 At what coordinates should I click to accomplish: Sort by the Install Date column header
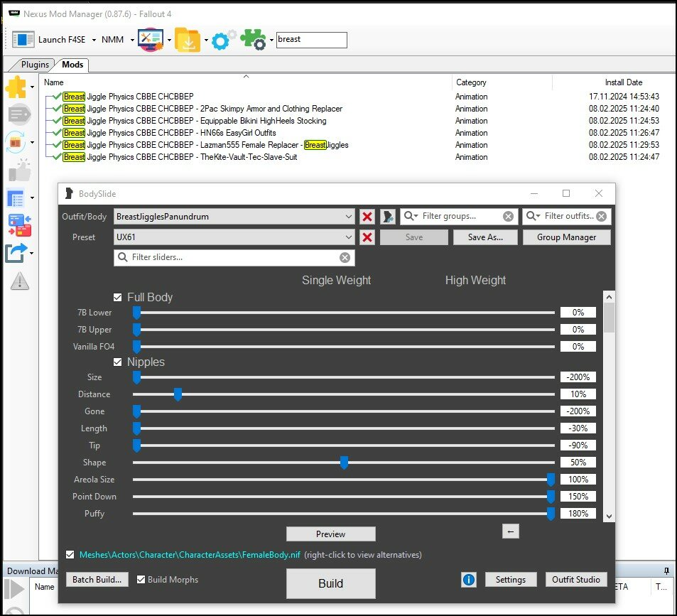click(624, 82)
